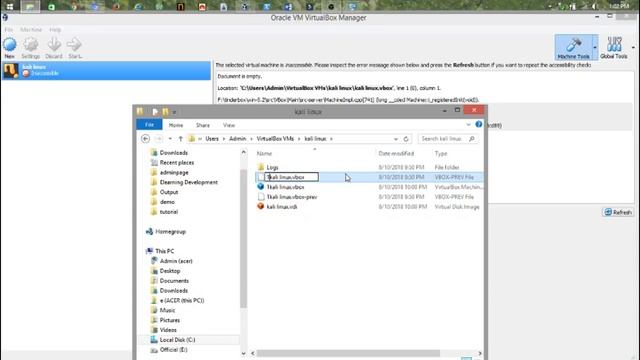Image resolution: width=640 pixels, height=360 pixels.
Task: Select This PC in navigation pane
Action: (164, 251)
